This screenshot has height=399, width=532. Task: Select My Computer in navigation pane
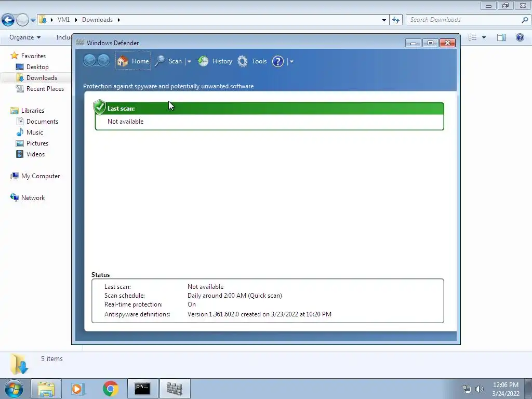click(x=41, y=176)
